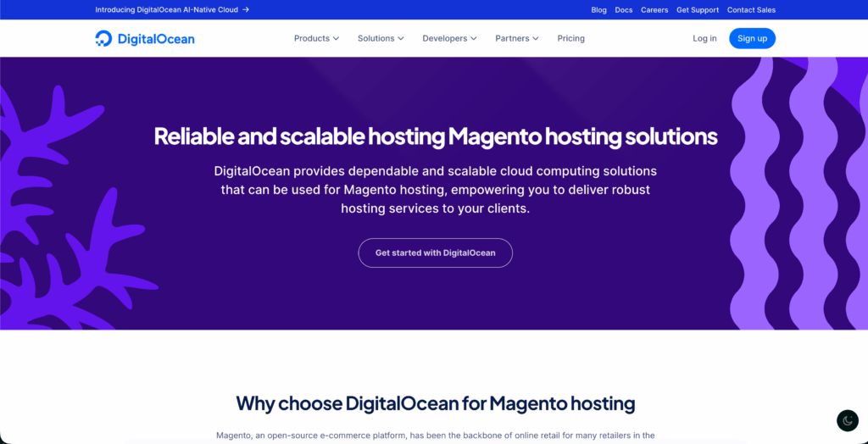The image size is (868, 444).
Task: Click paragraph beginning Magento, an open-source
Action: point(435,436)
